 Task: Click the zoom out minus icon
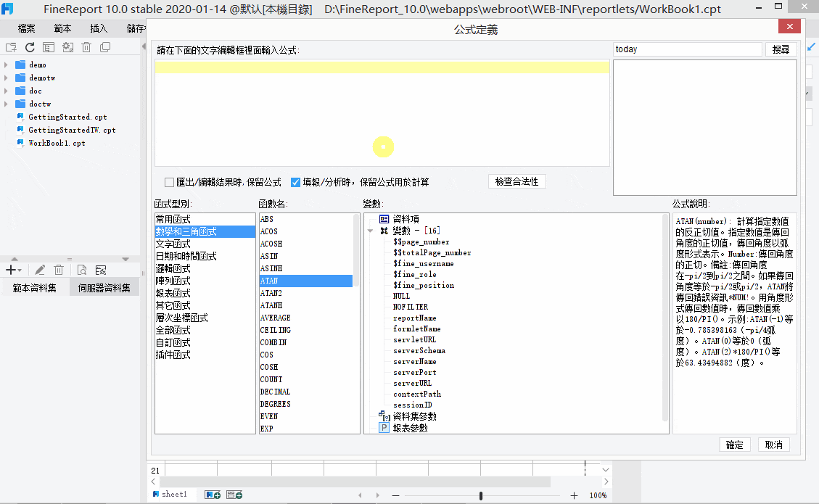click(x=395, y=495)
